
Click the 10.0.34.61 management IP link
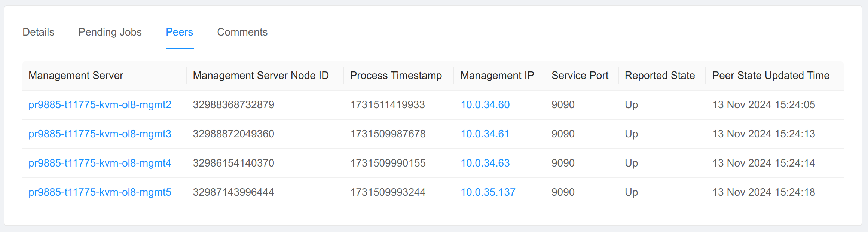coord(485,134)
